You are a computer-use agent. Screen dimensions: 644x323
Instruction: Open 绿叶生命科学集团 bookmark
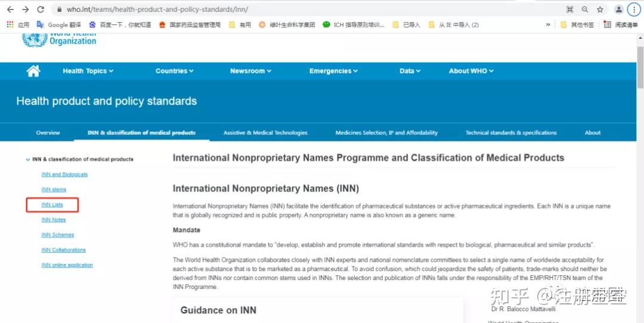(x=287, y=24)
